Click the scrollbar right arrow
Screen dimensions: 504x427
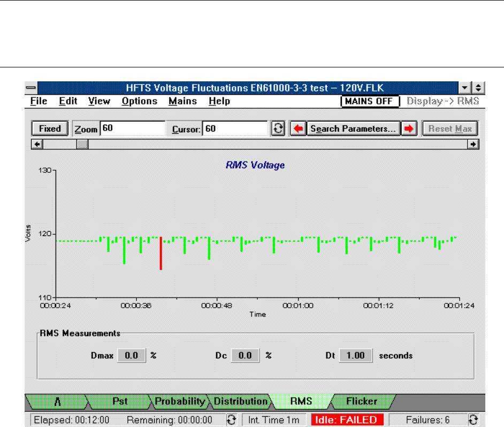[x=473, y=143]
